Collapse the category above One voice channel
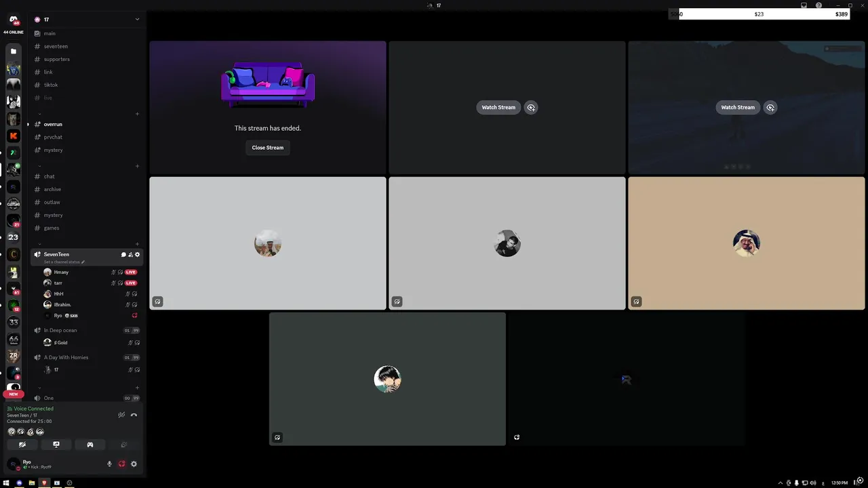Image resolution: width=868 pixels, height=488 pixels. [39, 387]
